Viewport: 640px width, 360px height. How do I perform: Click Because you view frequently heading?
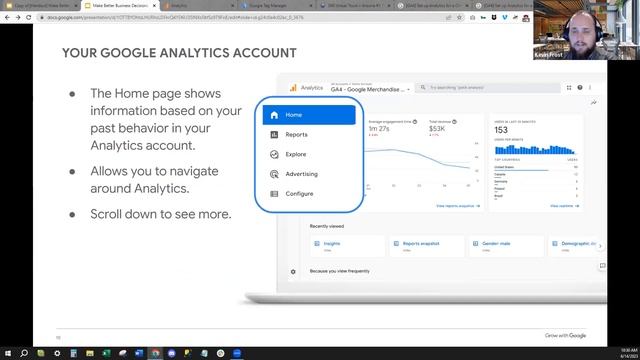[340, 271]
